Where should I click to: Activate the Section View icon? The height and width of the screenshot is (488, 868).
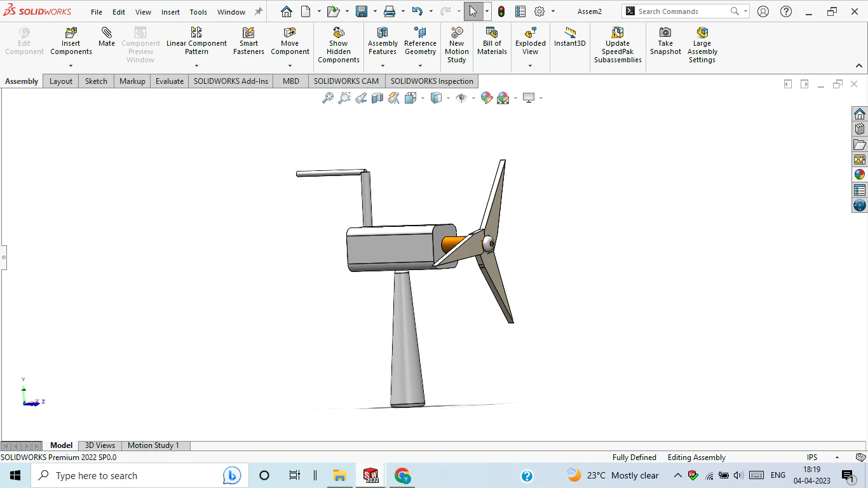[x=377, y=98]
